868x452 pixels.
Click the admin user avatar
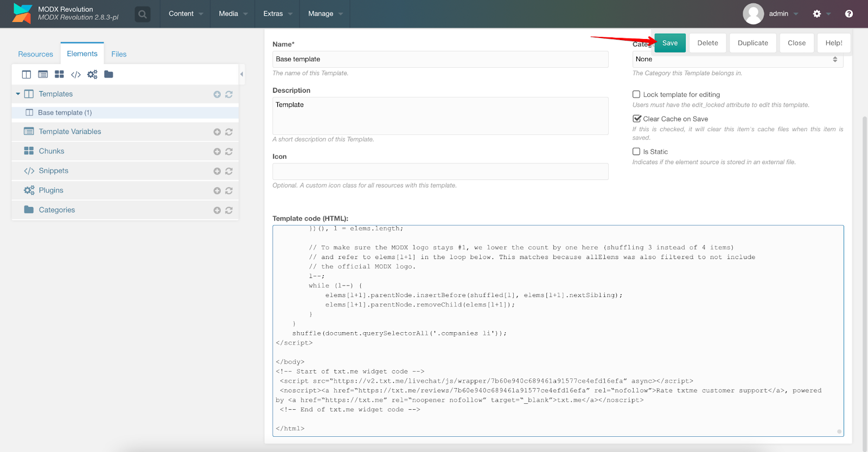(753, 14)
